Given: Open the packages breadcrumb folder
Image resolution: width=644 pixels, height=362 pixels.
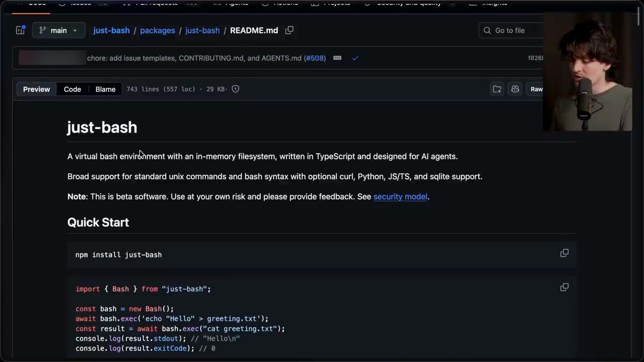Looking at the screenshot, I should pos(157,30).
